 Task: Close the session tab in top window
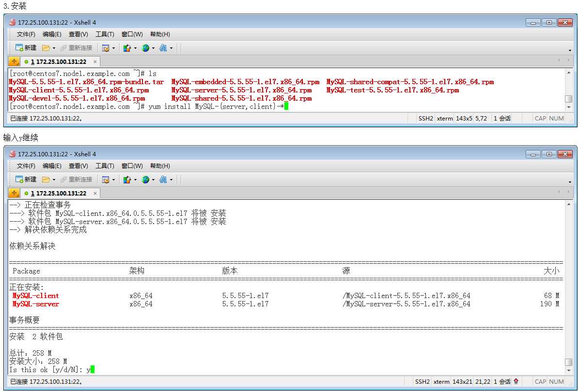(x=95, y=61)
